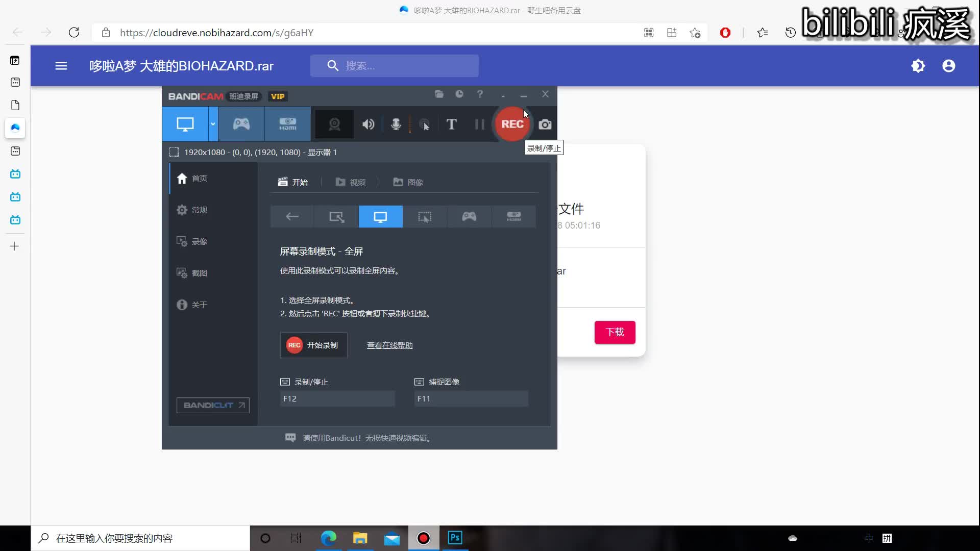Switch to 开始 tab
Screen dimensions: 980x551
293,182
